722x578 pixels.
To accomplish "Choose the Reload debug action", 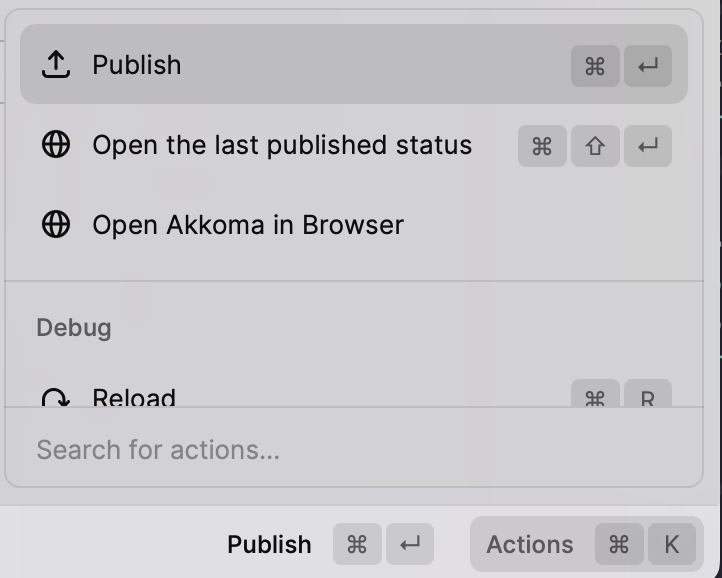I will pyautogui.click(x=354, y=395).
